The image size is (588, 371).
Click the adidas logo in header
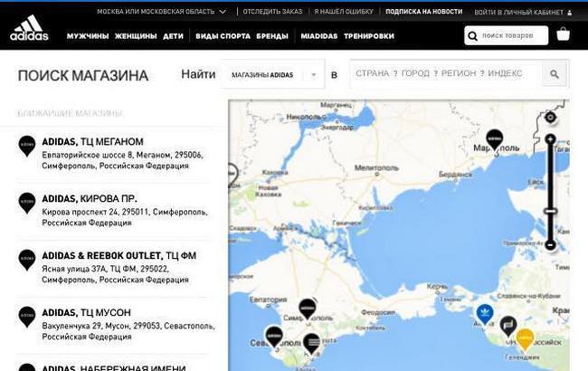tap(29, 28)
